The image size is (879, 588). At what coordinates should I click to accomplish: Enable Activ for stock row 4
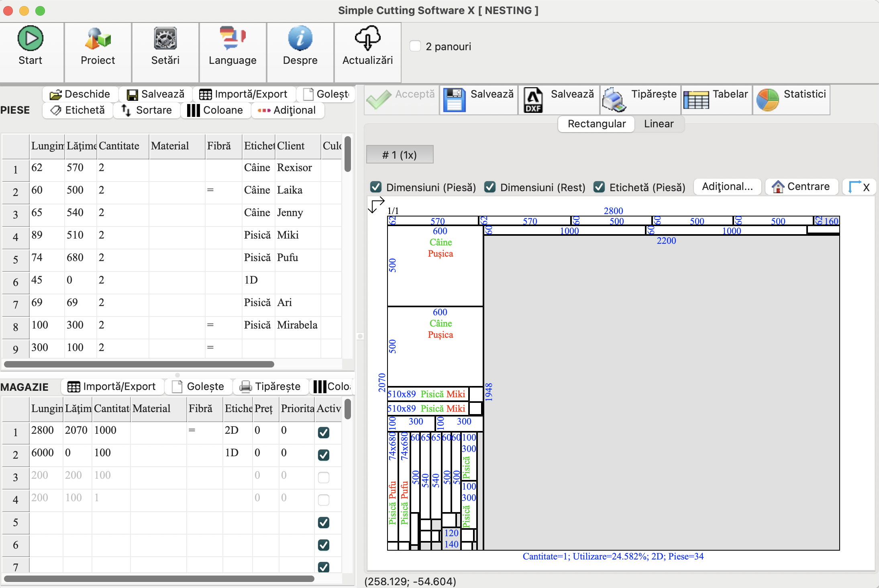coord(324,500)
